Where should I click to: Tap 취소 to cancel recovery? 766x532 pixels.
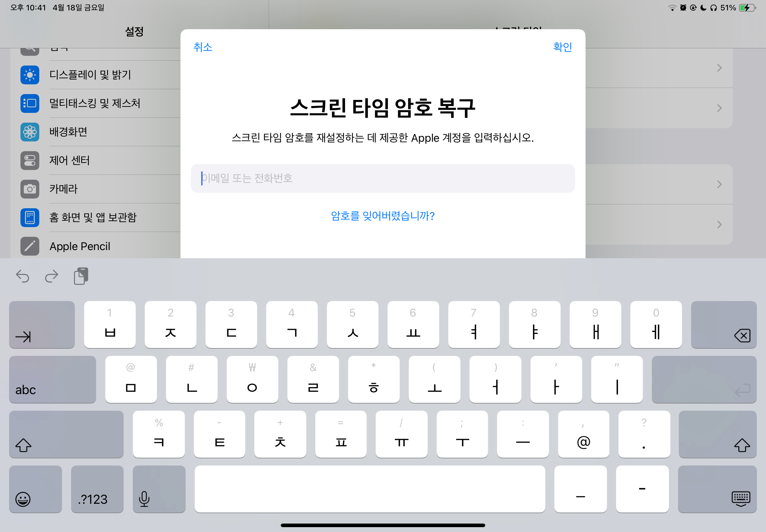point(203,47)
